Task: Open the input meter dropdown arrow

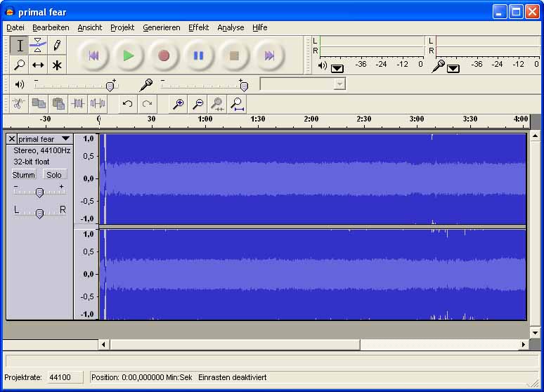Action: [453, 68]
